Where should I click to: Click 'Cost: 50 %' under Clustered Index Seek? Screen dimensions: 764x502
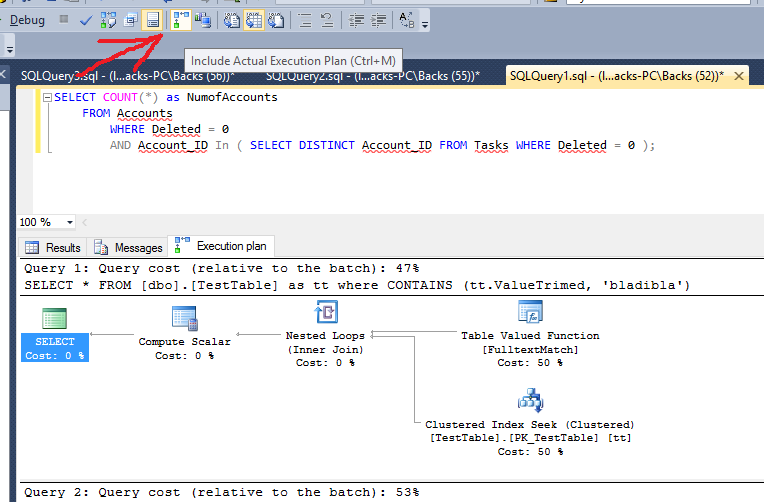point(530,452)
